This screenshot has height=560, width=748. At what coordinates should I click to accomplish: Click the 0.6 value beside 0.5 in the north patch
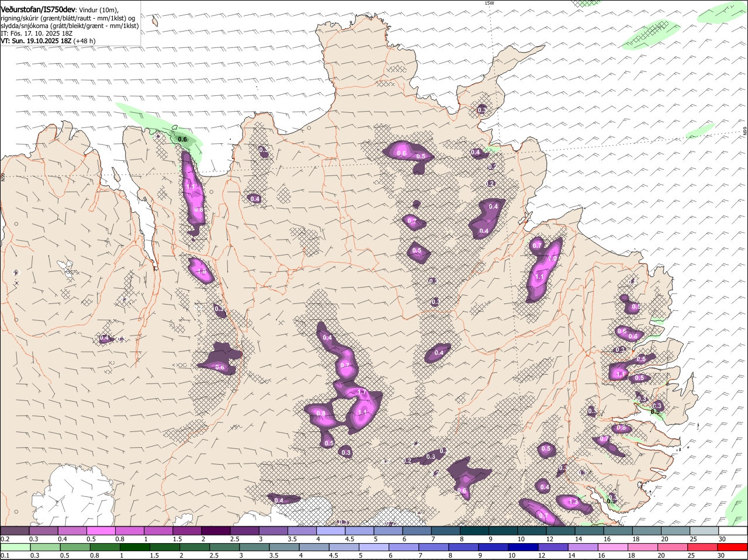click(x=401, y=154)
